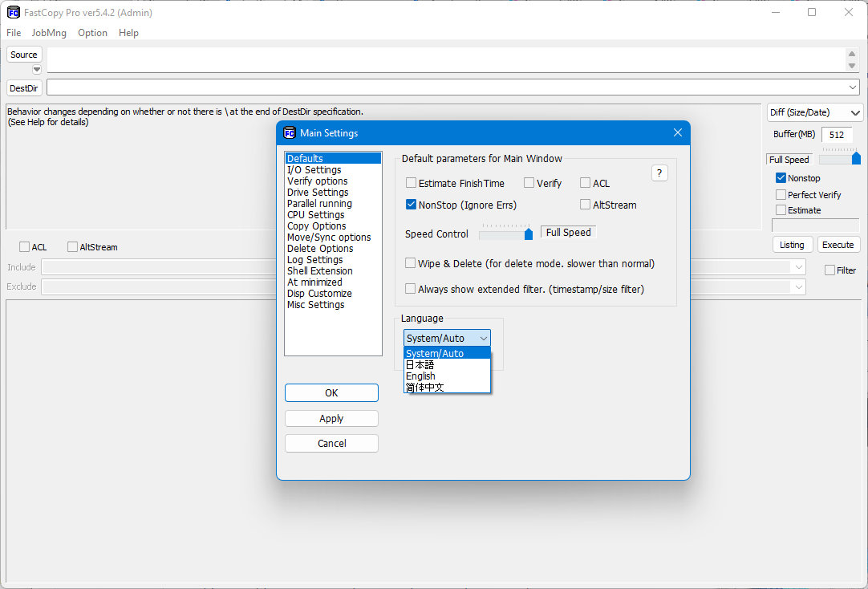Expand the source history arrow below Source

pos(37,69)
